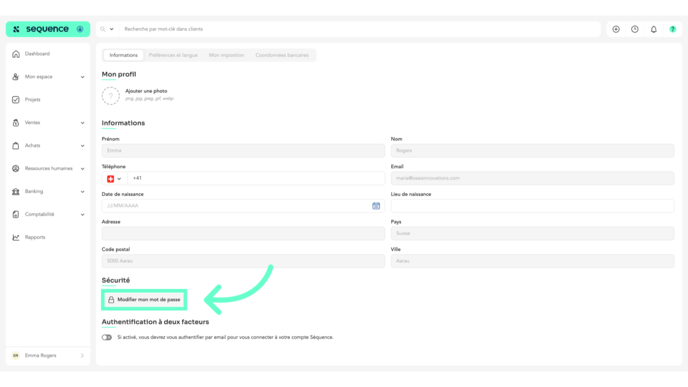Click the Ville field
This screenshot has height=387, width=688.
(532, 261)
